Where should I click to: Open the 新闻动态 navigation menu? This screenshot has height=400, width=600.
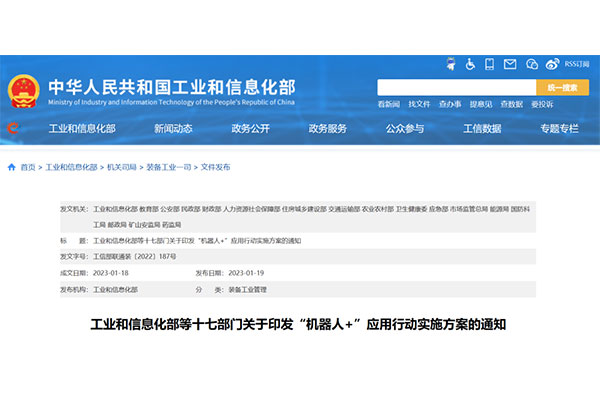click(x=173, y=129)
